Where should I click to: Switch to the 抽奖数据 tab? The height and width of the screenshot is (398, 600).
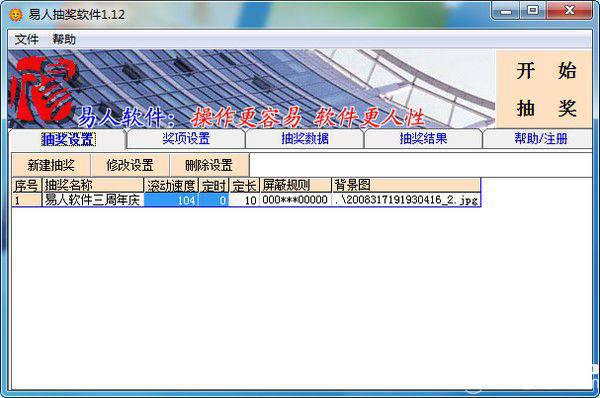coord(305,138)
